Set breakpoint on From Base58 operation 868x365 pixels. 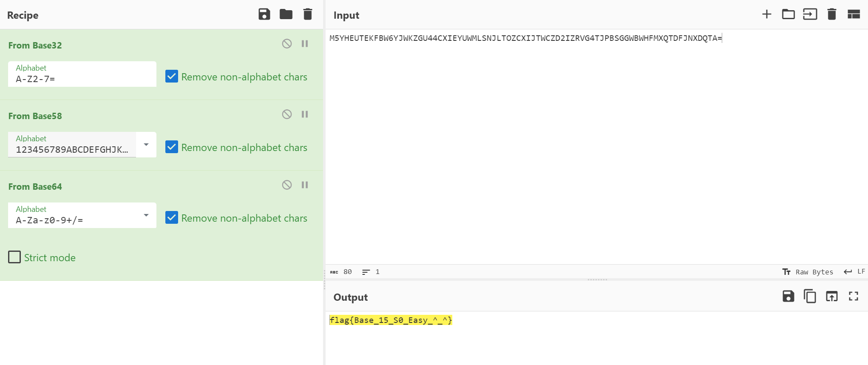[x=305, y=114]
